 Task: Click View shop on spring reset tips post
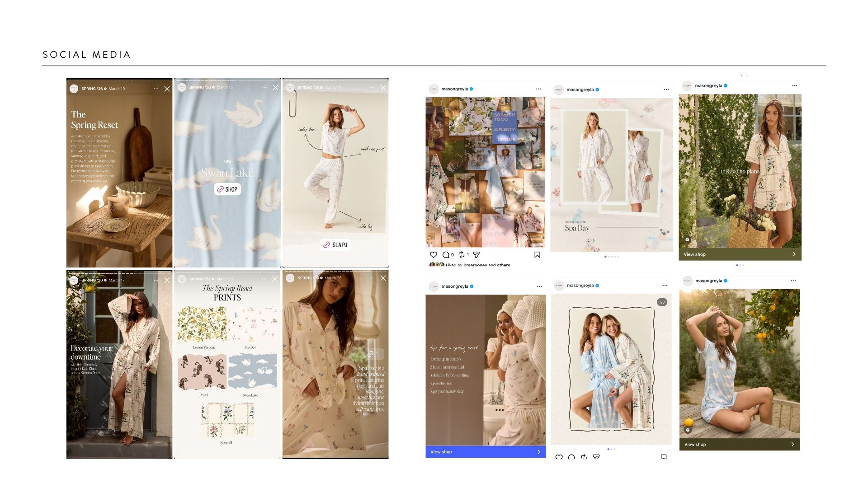point(441,452)
